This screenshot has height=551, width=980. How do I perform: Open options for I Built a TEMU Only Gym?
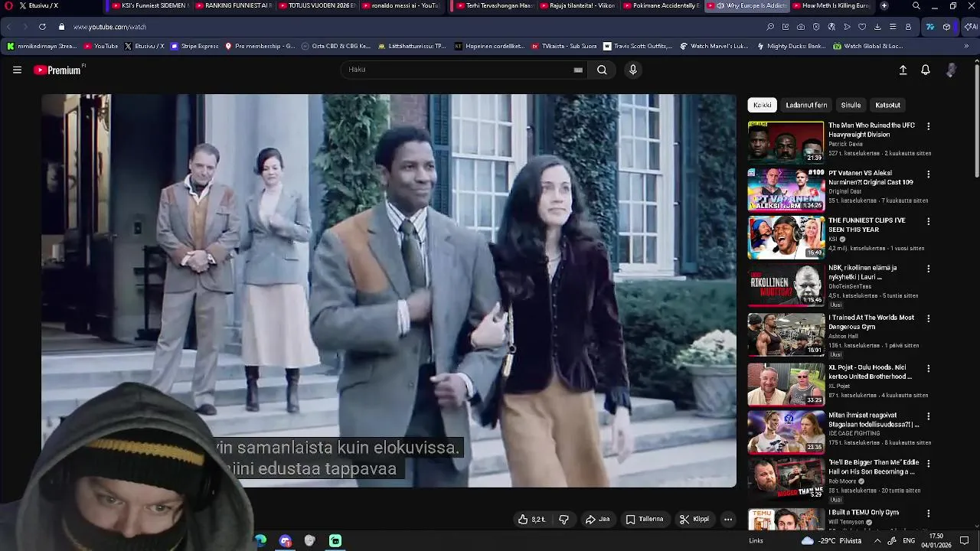tap(928, 514)
